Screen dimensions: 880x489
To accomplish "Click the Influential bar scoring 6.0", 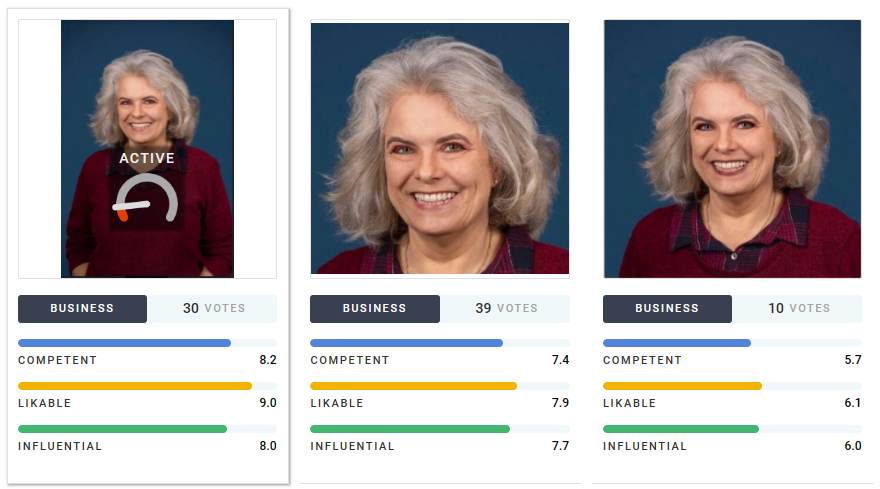I will pyautogui.click(x=681, y=429).
